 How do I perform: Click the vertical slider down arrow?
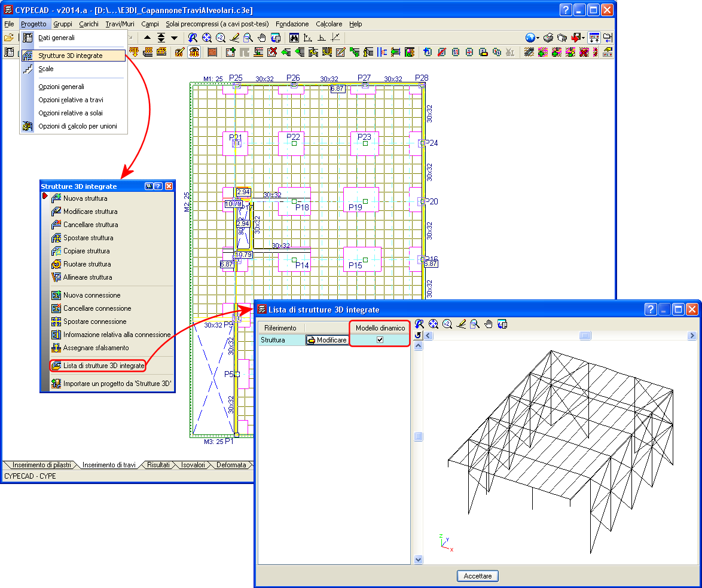pyautogui.click(x=418, y=559)
